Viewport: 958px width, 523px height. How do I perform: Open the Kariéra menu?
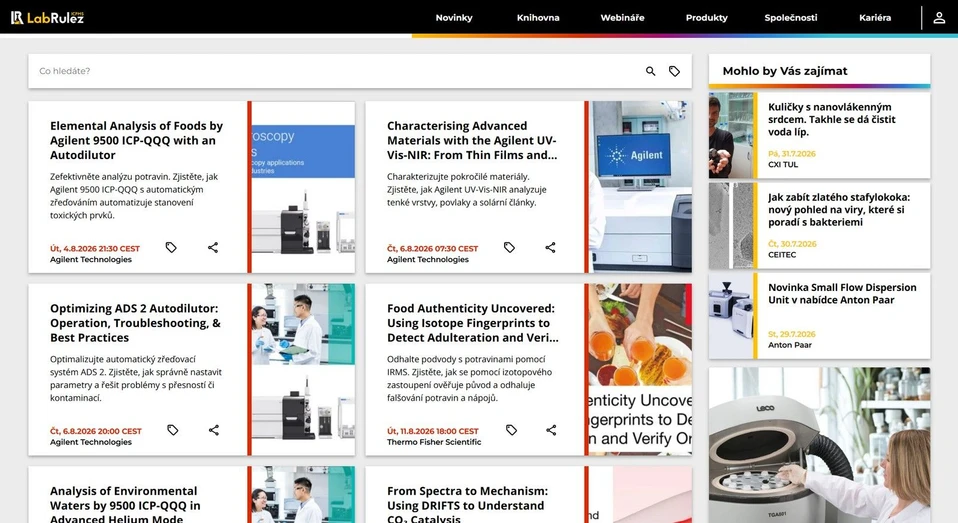tap(875, 18)
